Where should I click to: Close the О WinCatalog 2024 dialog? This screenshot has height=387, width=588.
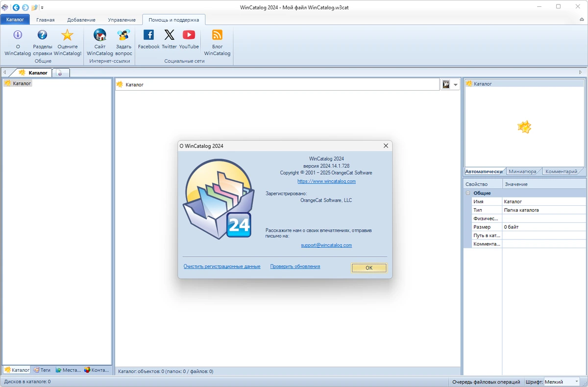coord(386,145)
